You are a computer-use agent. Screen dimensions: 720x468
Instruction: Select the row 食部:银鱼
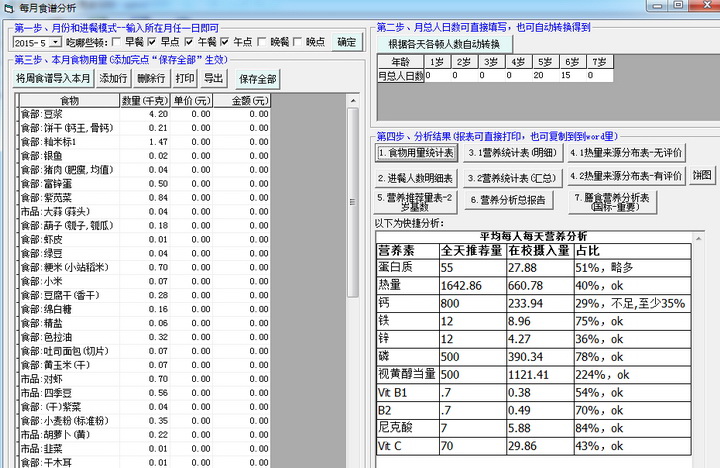click(145, 156)
